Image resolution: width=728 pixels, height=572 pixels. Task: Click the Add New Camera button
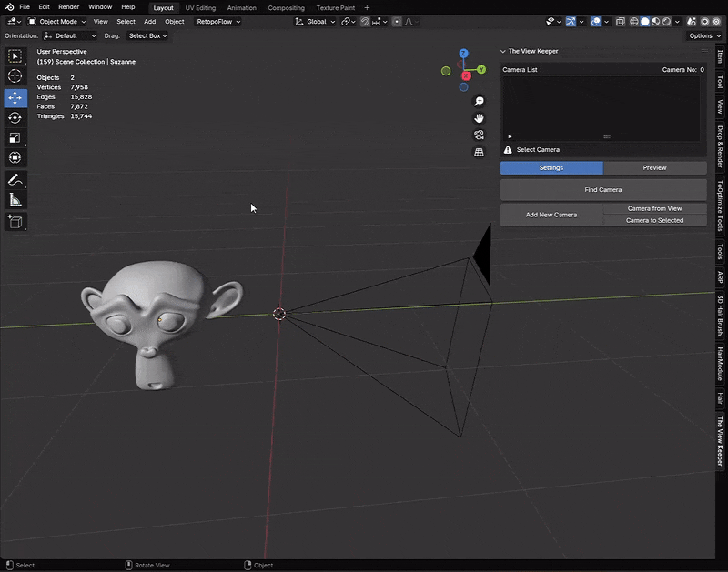pyautogui.click(x=551, y=215)
